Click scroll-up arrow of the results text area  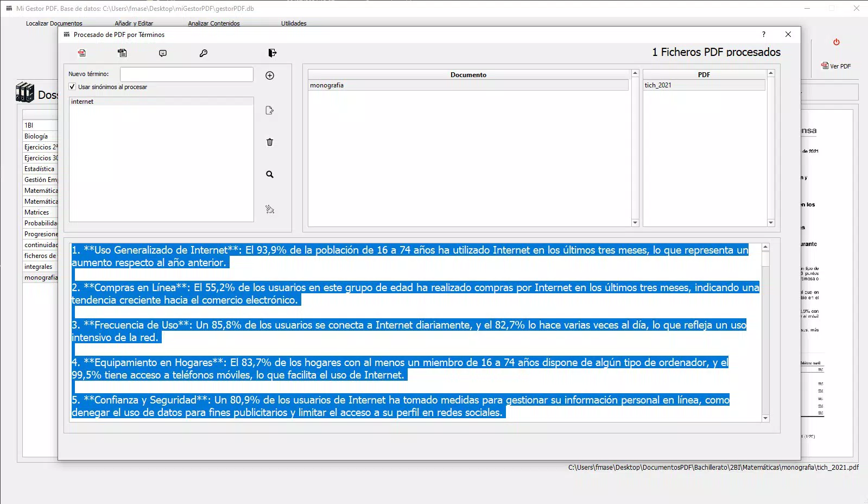click(765, 247)
